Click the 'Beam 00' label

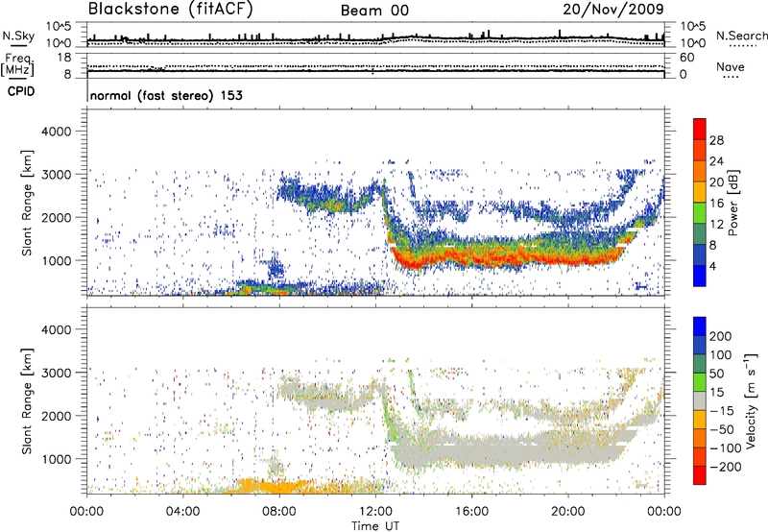tap(374, 11)
